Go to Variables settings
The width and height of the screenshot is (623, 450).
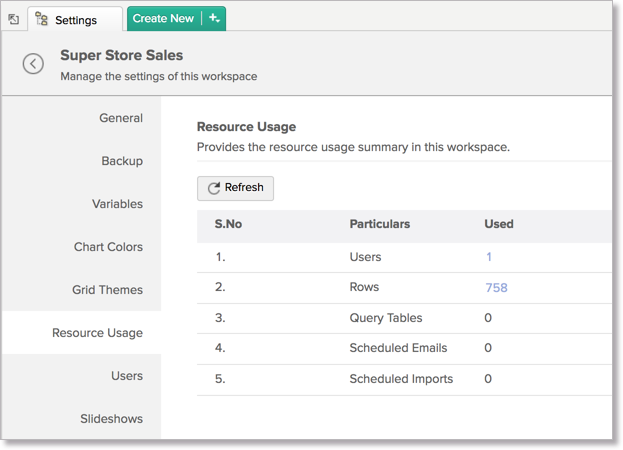[x=117, y=204]
